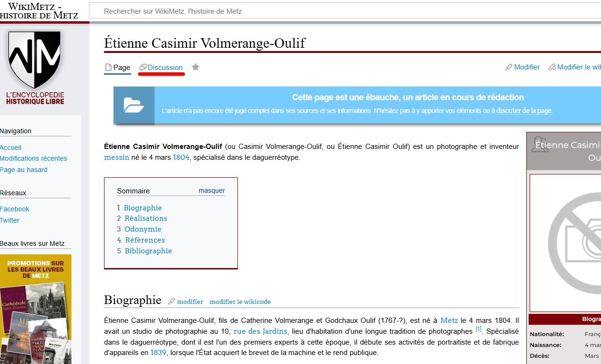The height and width of the screenshot is (364, 601).
Task: Follow the 'rue des Jardins' link
Action: coord(260,331)
